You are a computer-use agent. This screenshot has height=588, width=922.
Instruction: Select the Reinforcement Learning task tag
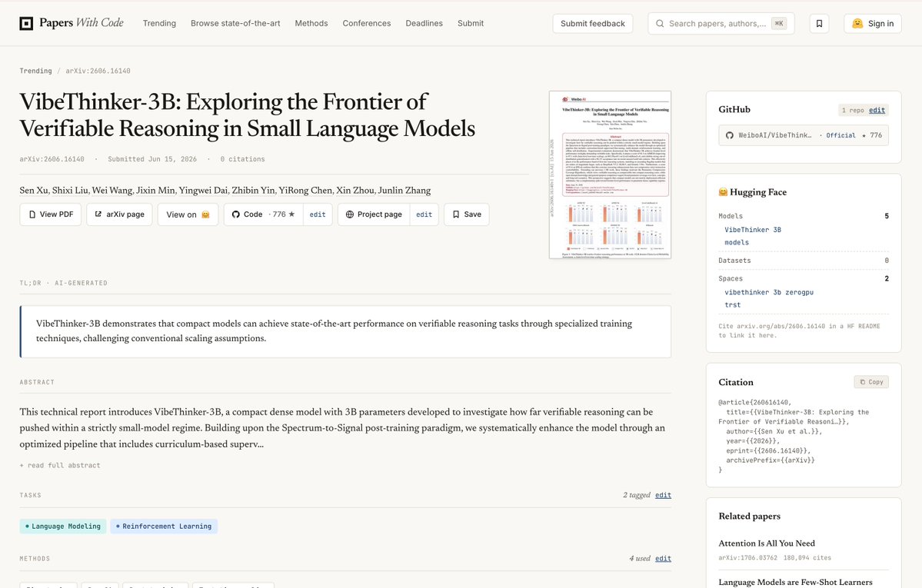tap(164, 527)
